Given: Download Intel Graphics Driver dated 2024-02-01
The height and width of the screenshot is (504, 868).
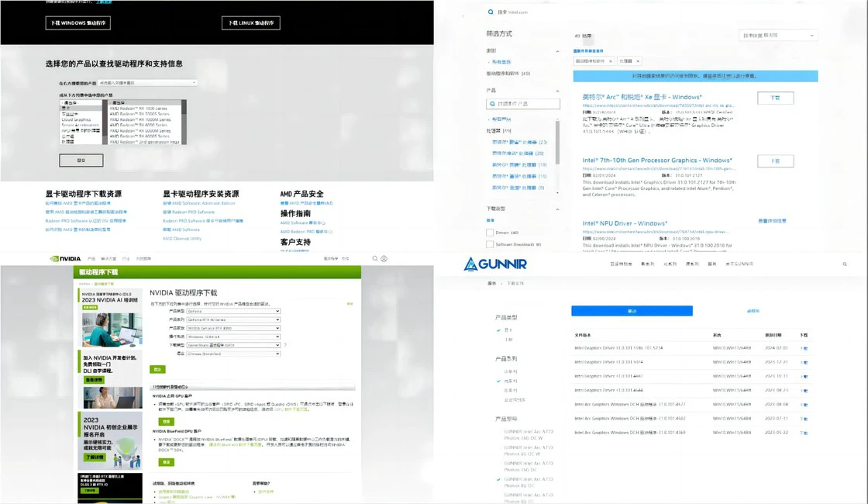Looking at the screenshot, I should point(804,348).
